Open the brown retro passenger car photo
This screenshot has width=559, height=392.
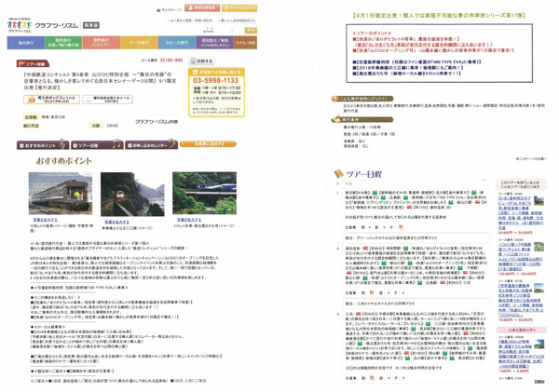(x=61, y=194)
